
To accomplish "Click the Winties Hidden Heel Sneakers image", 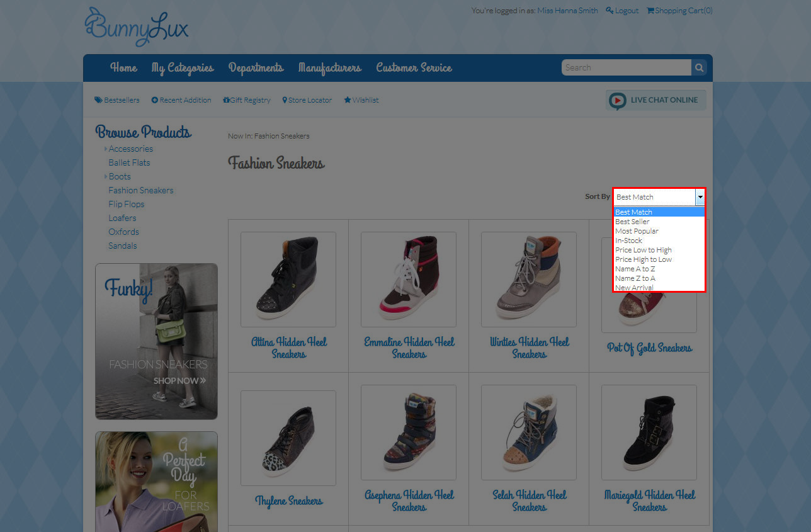I will pos(529,280).
